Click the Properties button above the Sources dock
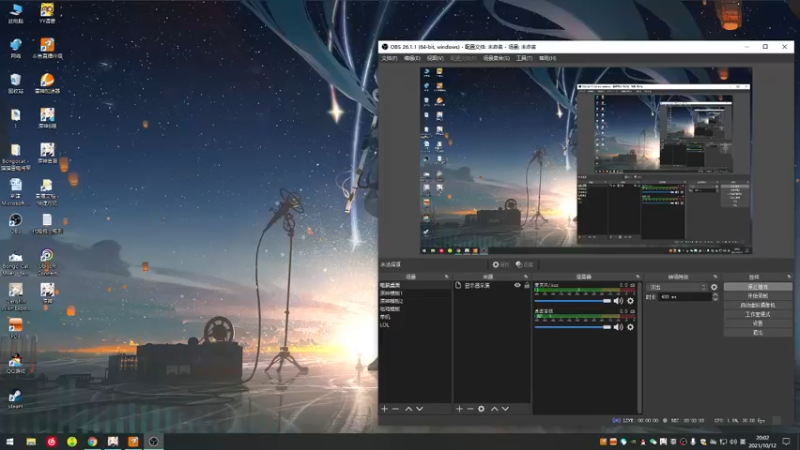 tap(501, 264)
